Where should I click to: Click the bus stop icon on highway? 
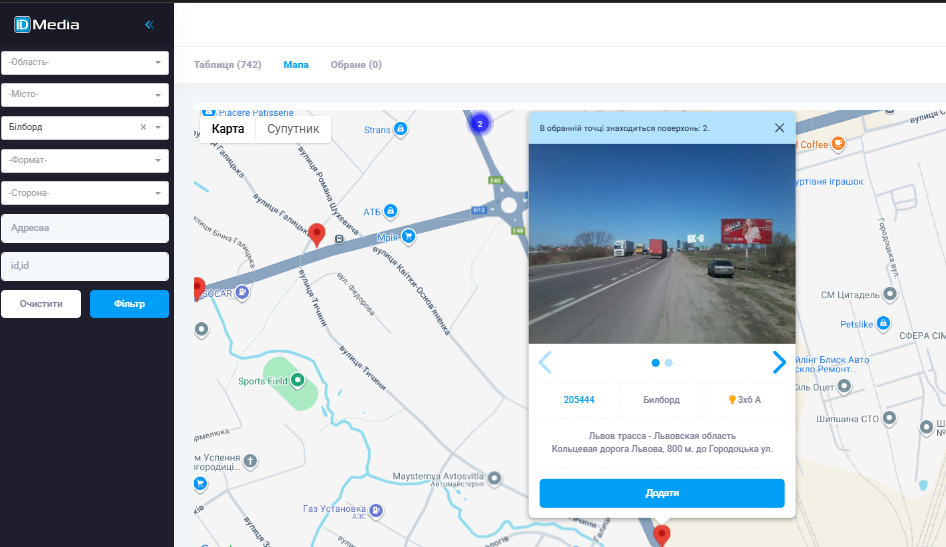[339, 239]
